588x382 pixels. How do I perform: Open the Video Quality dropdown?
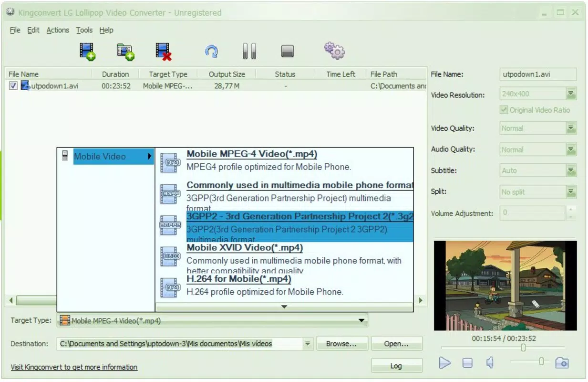tap(571, 128)
